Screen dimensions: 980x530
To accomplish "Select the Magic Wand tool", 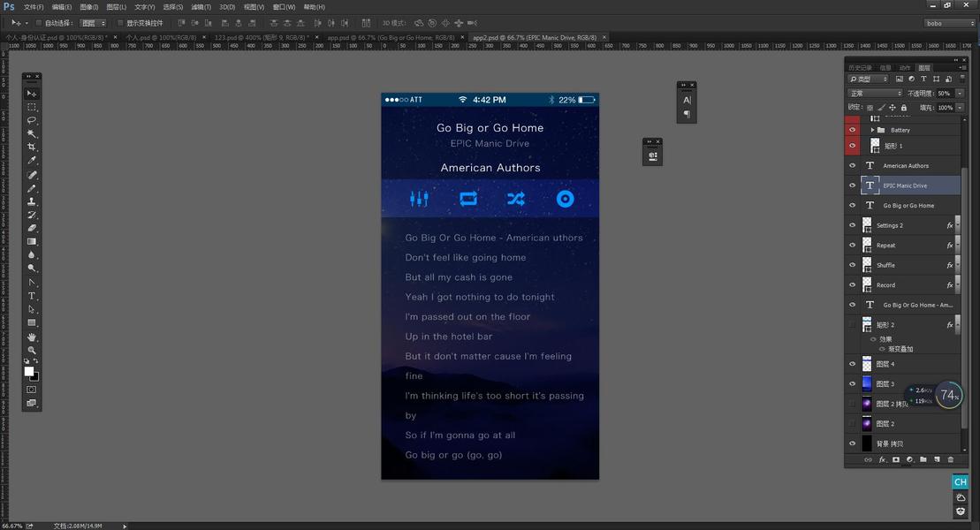I will 31,133.
